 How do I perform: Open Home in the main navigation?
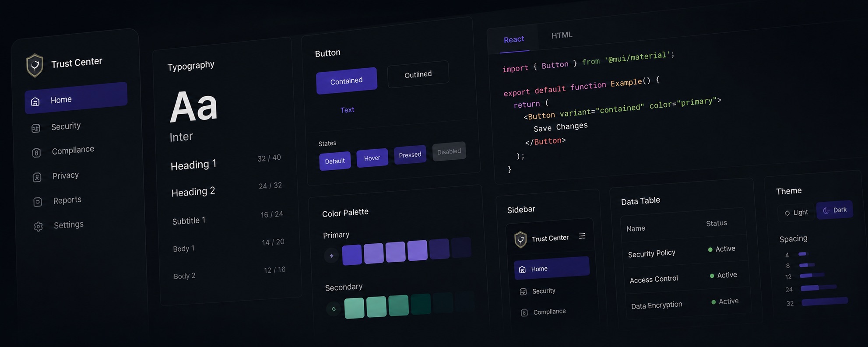(x=76, y=98)
